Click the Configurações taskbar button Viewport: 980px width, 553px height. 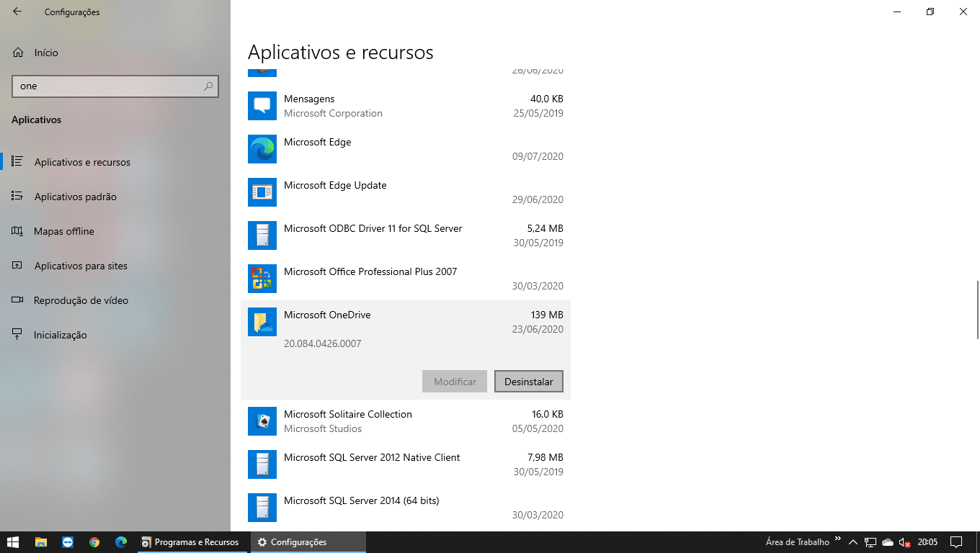tap(308, 542)
